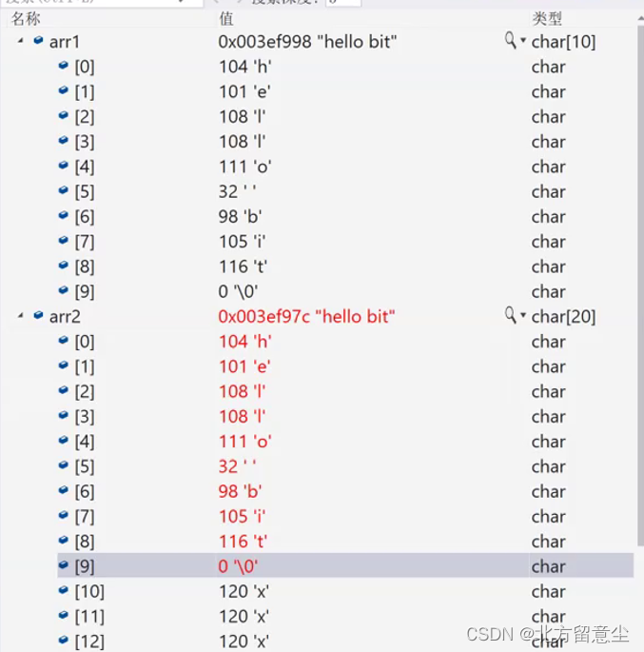Click the char[20] type cell of arr2
Viewport: 644px width, 652px height.
point(563,316)
